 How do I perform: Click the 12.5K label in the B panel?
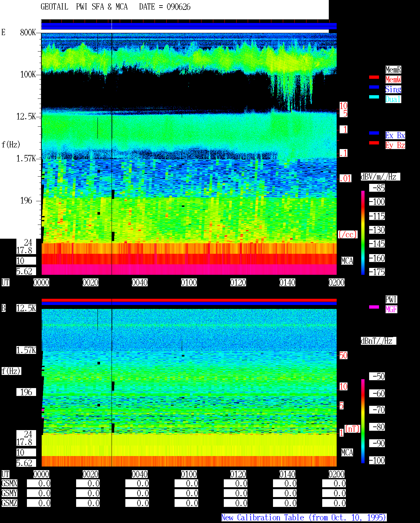tap(26, 308)
